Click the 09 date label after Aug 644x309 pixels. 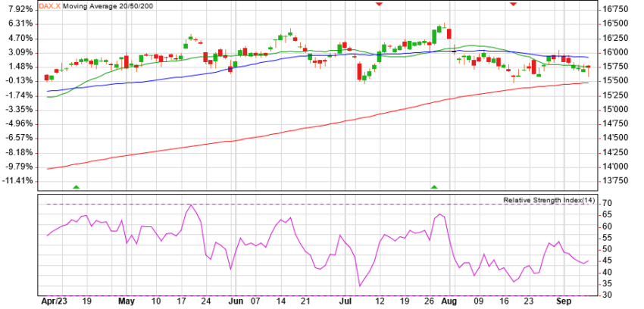[x=479, y=301]
